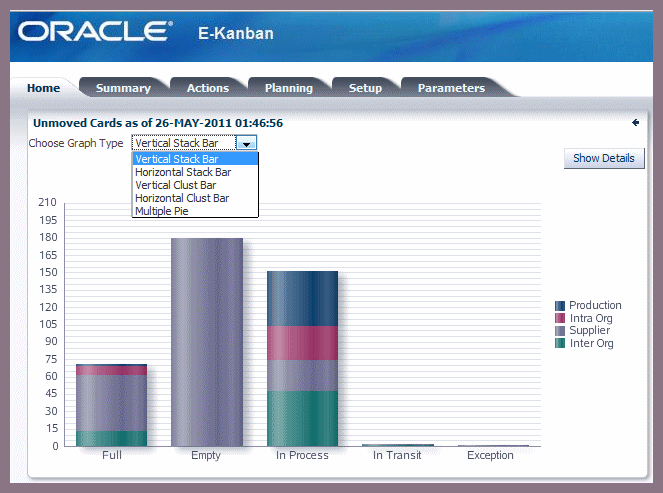Click the Supplier legend color swatch
The width and height of the screenshot is (663, 493).
(x=560, y=331)
